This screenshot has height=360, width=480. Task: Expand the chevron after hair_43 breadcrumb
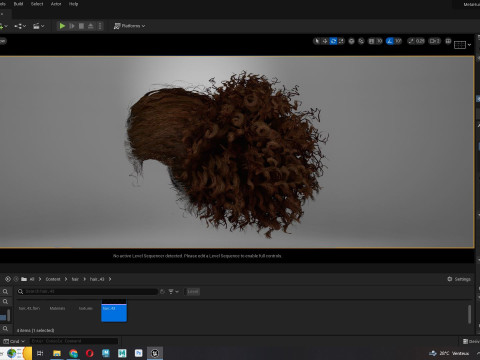(x=110, y=279)
